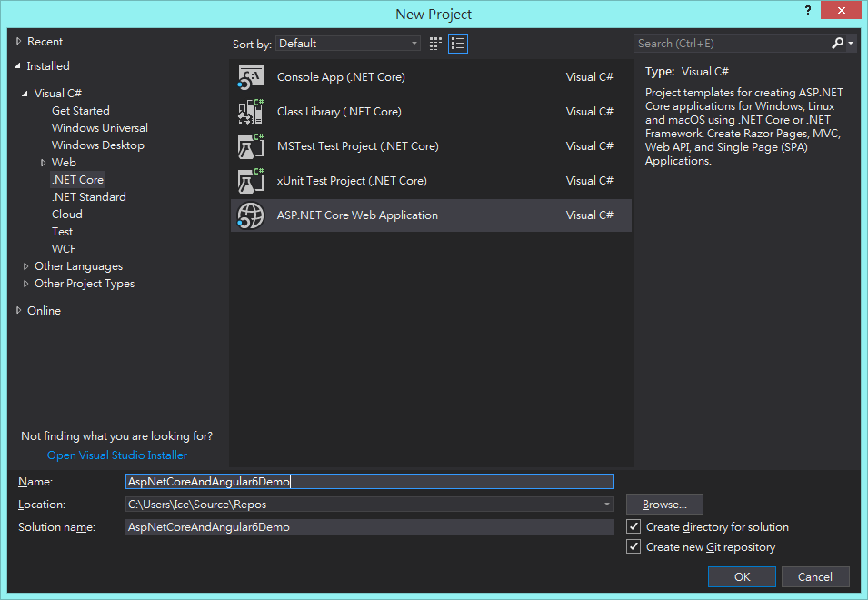The image size is (868, 600).
Task: Select the Cloud category
Action: [67, 215]
